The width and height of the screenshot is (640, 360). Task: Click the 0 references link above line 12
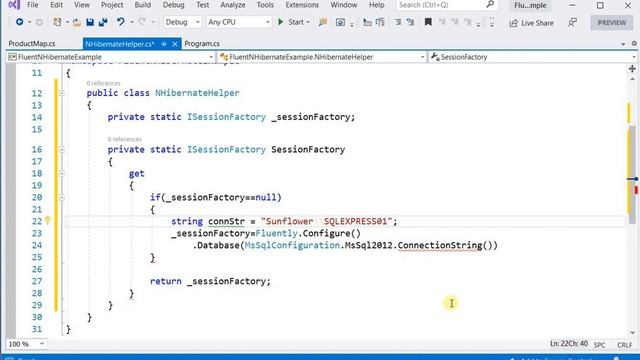pyautogui.click(x=103, y=83)
